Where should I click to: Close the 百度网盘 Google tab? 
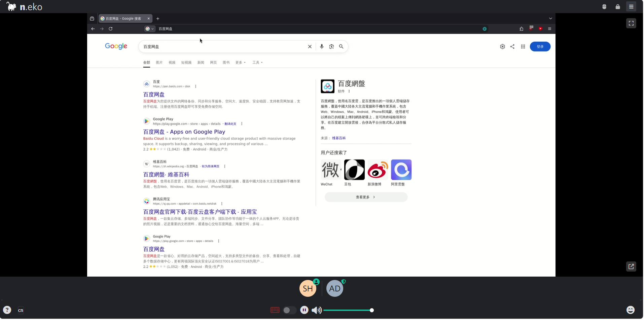148,19
